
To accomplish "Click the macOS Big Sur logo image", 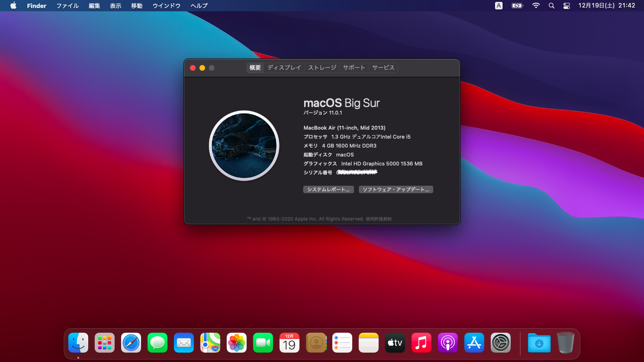I will [x=244, y=146].
